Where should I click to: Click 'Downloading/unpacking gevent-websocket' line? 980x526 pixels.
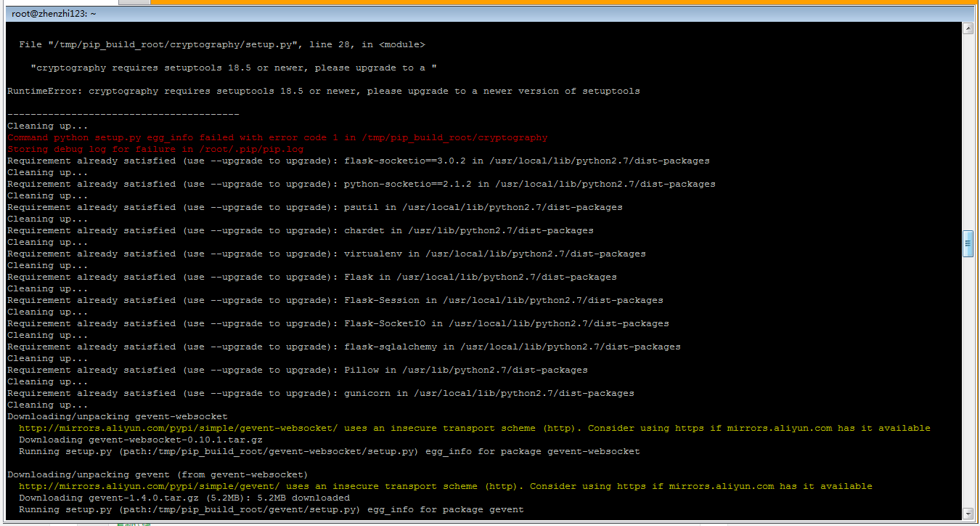(118, 417)
